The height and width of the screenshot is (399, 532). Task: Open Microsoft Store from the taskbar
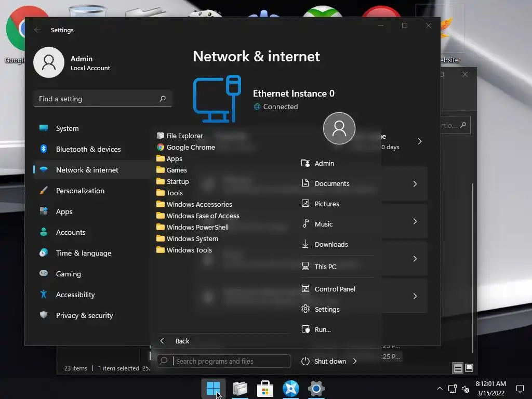pyautogui.click(x=265, y=389)
